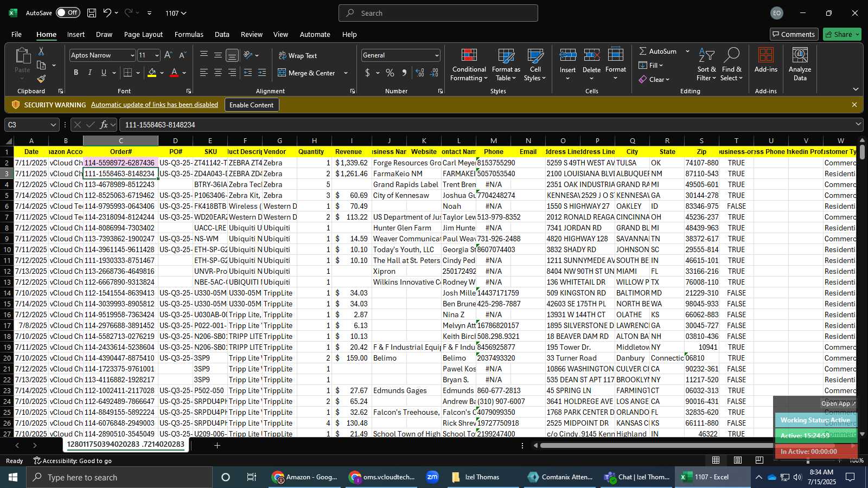This screenshot has width=868, height=488.
Task: Switch to the Formulas tab
Action: tap(189, 34)
